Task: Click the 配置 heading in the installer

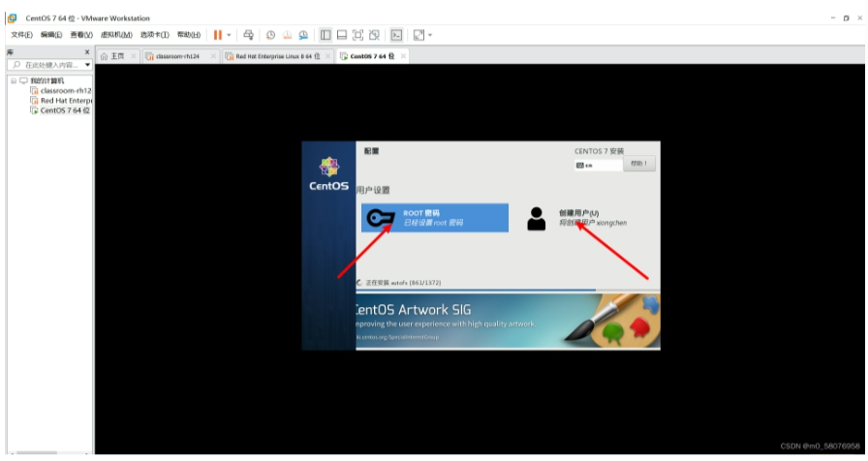Action: click(371, 150)
